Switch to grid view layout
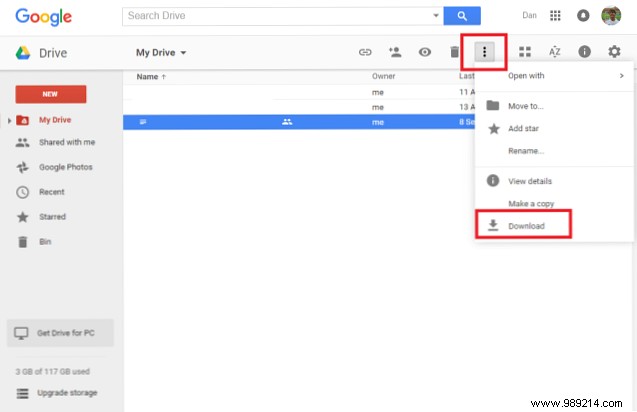This screenshot has height=412, width=637. click(525, 52)
